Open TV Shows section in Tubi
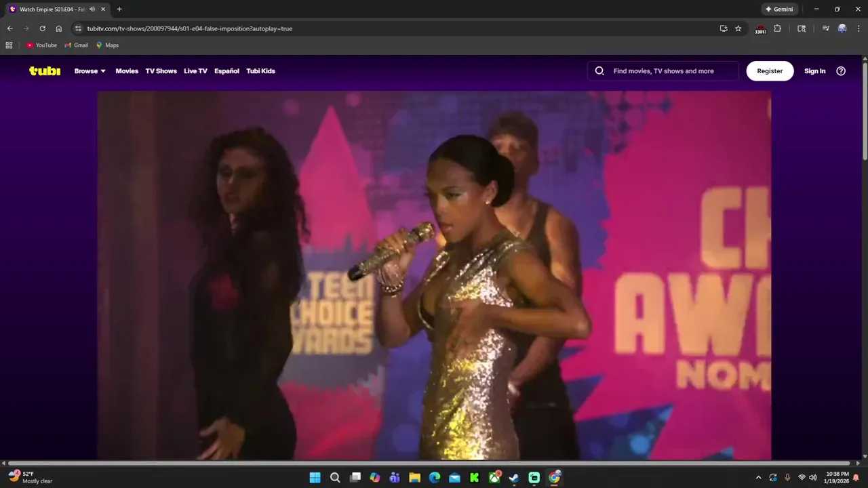 click(x=161, y=70)
